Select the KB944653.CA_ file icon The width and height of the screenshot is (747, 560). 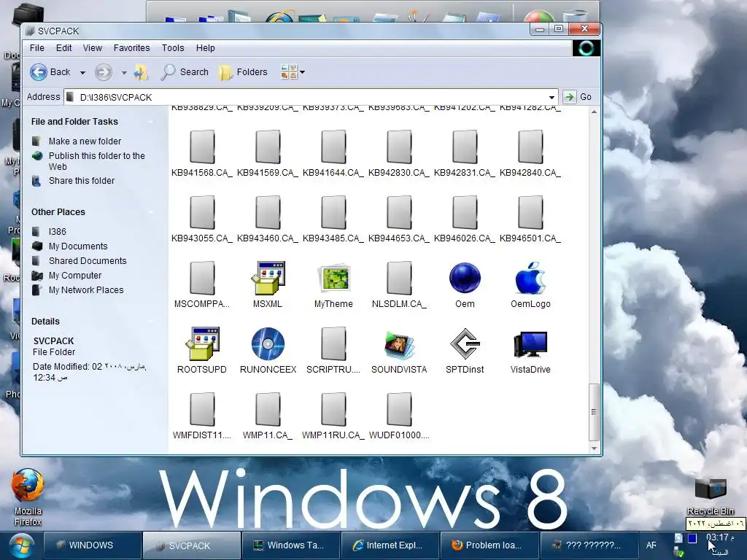[399, 213]
